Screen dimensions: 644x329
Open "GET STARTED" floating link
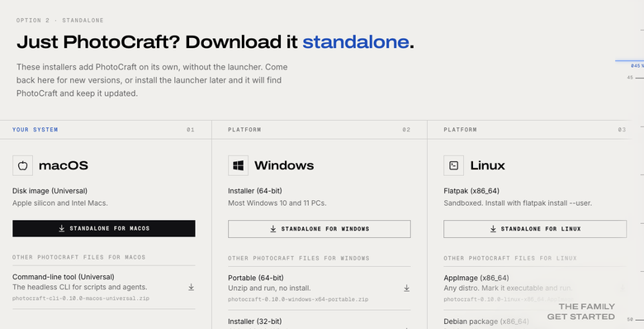[580, 317]
